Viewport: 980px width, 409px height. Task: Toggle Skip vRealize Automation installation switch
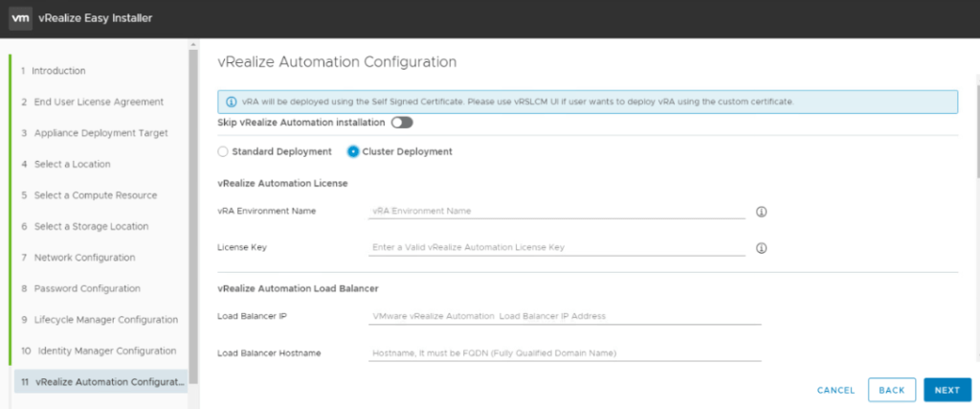[401, 123]
